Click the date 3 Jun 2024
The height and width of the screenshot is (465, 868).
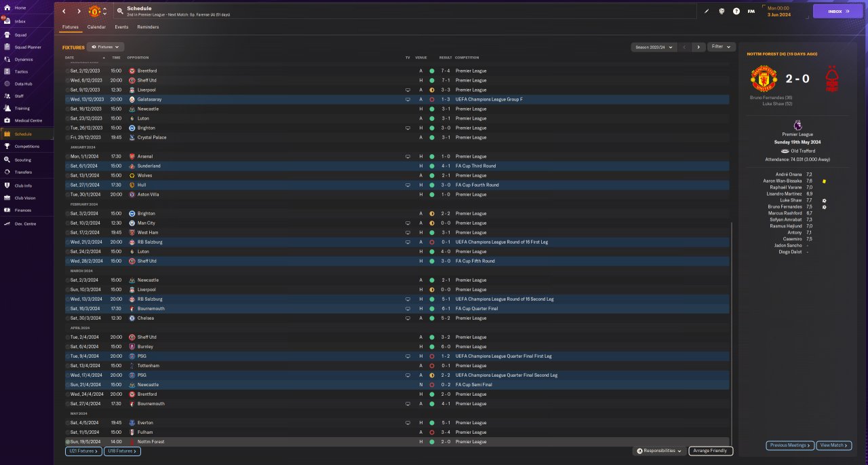click(779, 14)
